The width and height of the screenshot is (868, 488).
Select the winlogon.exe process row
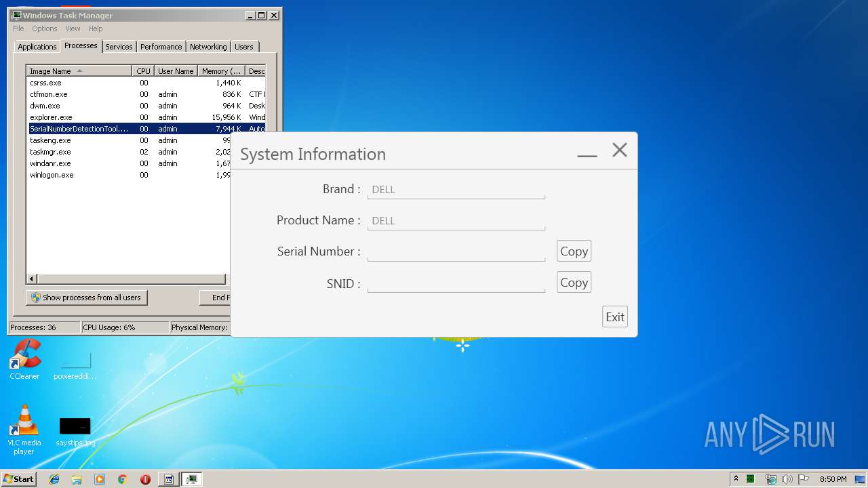(x=129, y=175)
